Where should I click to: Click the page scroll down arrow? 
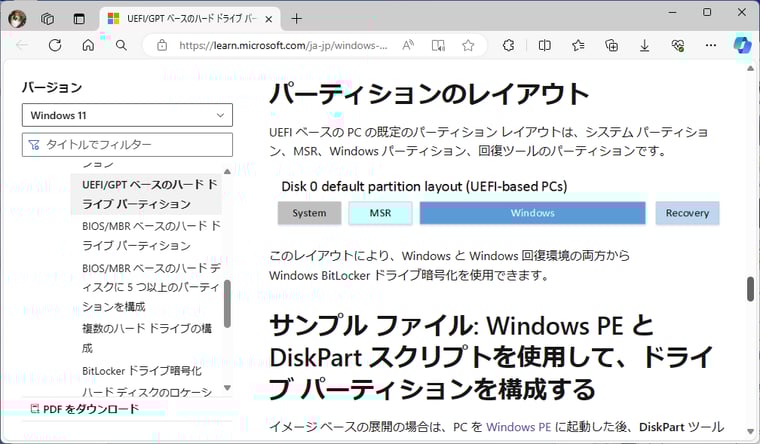(750, 431)
